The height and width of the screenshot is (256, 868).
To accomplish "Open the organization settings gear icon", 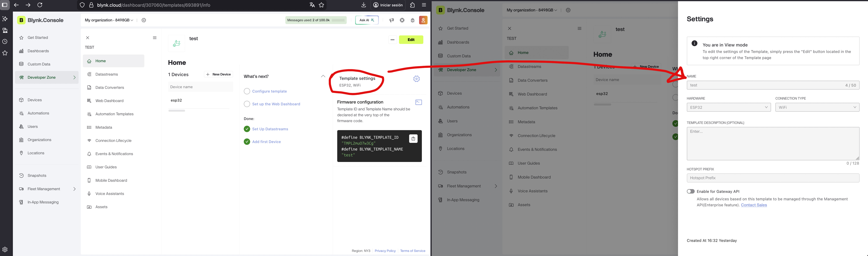I will [x=144, y=20].
